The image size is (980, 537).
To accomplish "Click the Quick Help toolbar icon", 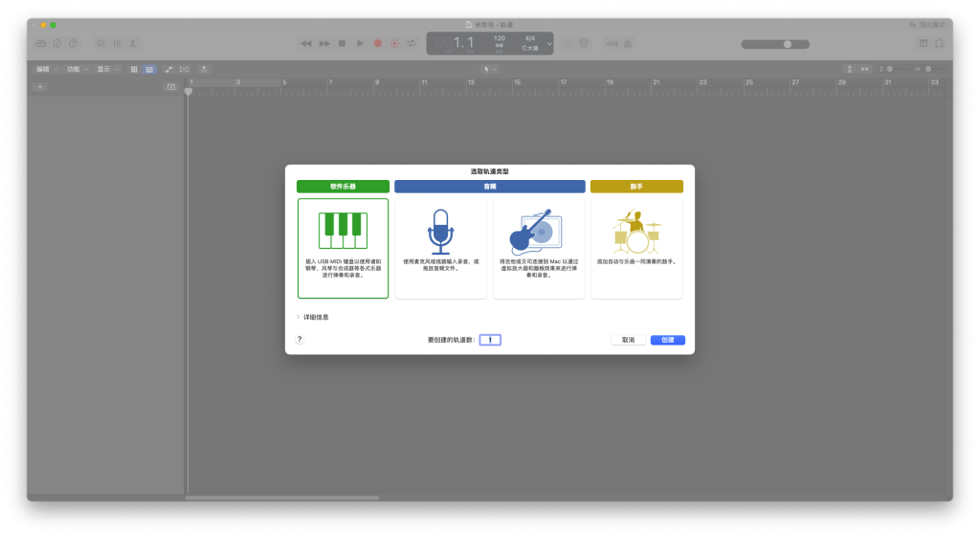I will tap(73, 44).
